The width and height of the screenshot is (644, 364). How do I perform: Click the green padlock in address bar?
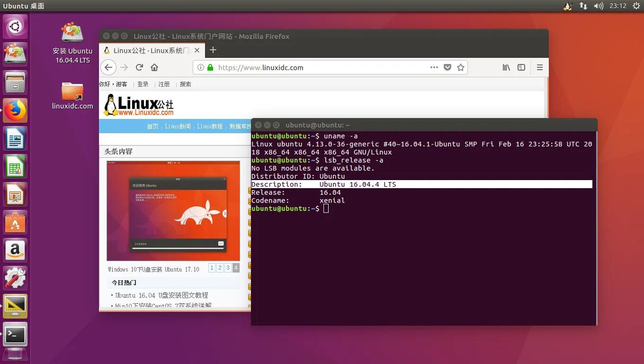pos(210,67)
